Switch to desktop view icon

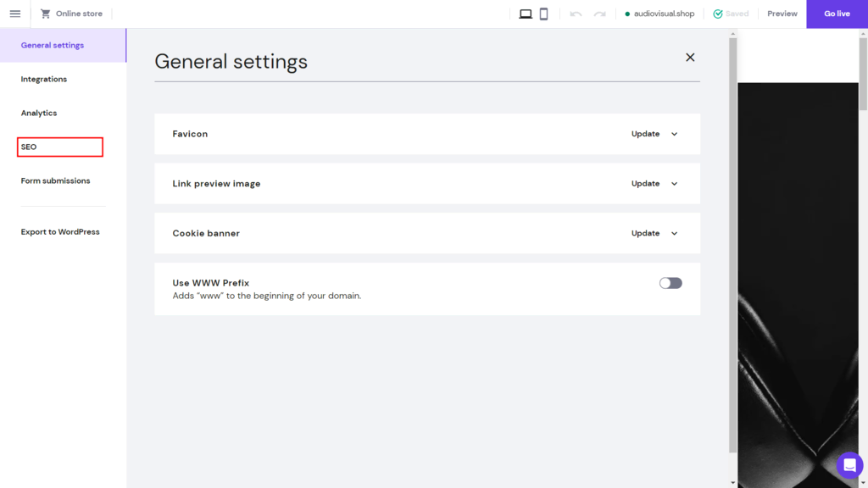(x=526, y=14)
